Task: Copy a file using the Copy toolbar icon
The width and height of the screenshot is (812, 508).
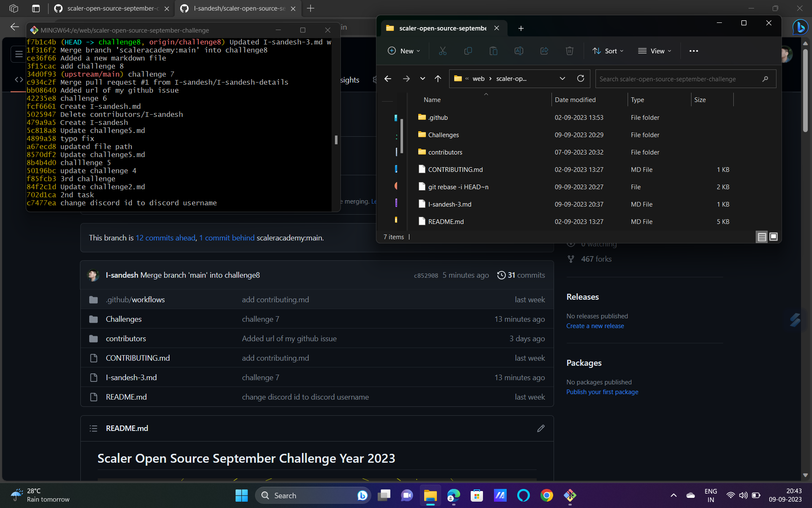Action: 468,51
